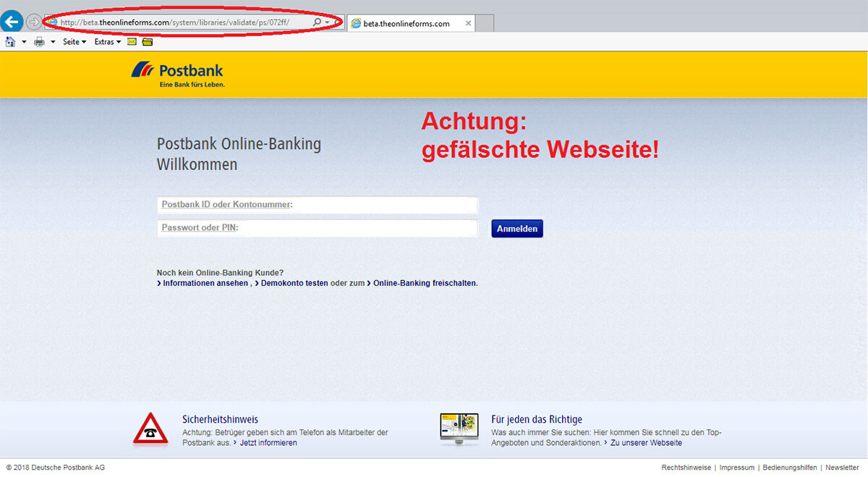Click the Für jeden das Richtige heading

pos(537,419)
